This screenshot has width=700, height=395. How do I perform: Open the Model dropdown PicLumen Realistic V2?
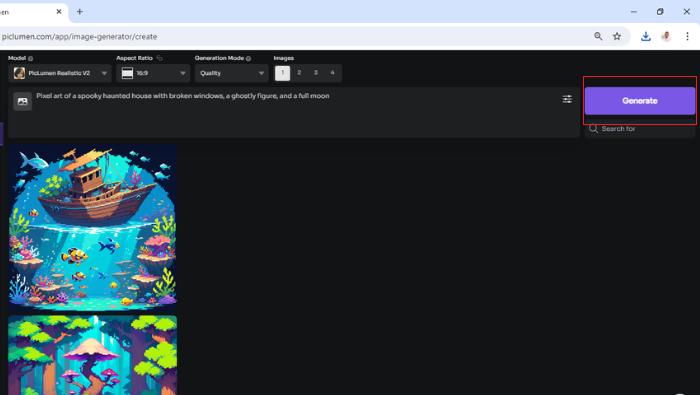[x=59, y=73]
